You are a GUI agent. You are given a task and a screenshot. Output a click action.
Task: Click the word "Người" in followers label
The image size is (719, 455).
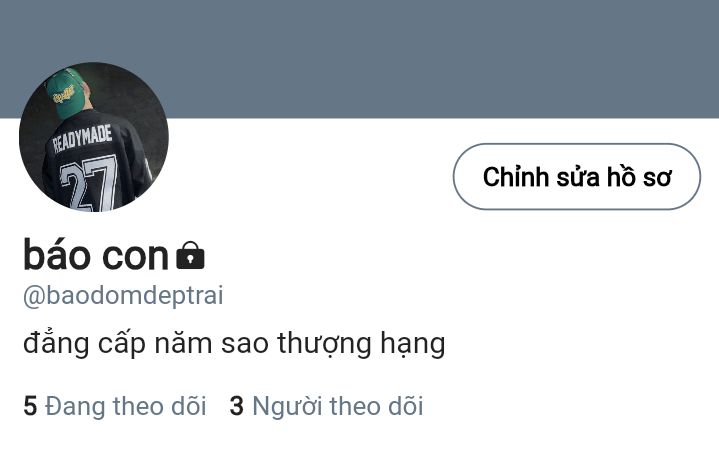point(287,406)
